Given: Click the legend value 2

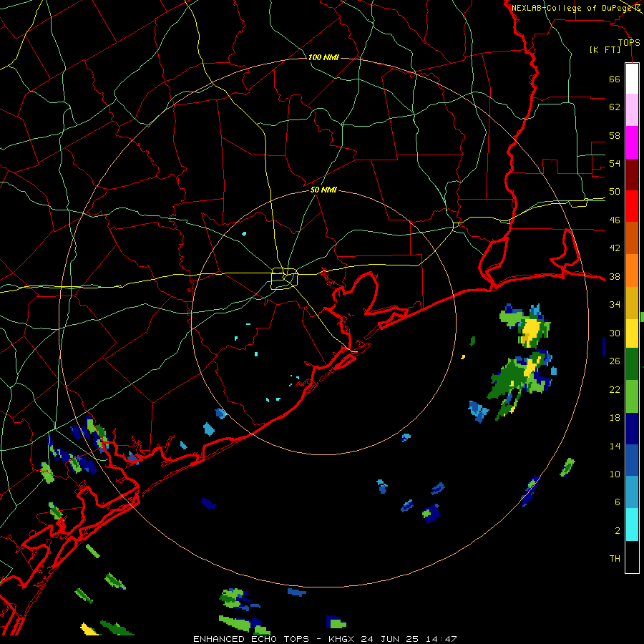Looking at the screenshot, I should click(x=617, y=530).
